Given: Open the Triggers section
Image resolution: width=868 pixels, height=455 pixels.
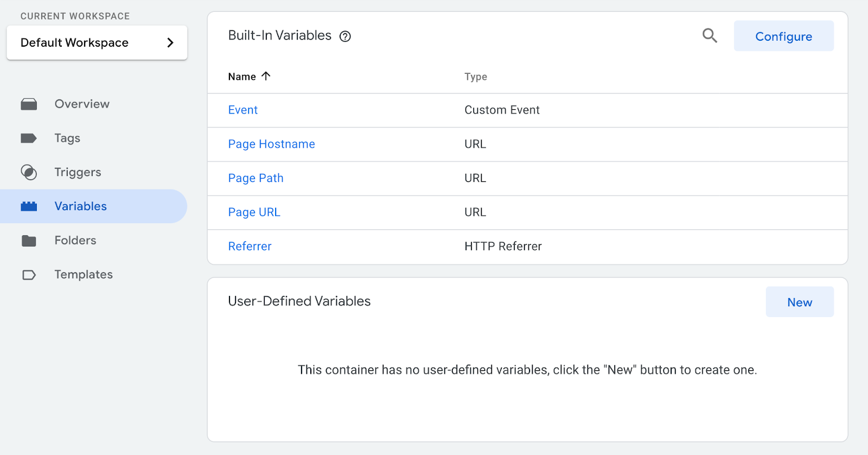Looking at the screenshot, I should pos(78,173).
